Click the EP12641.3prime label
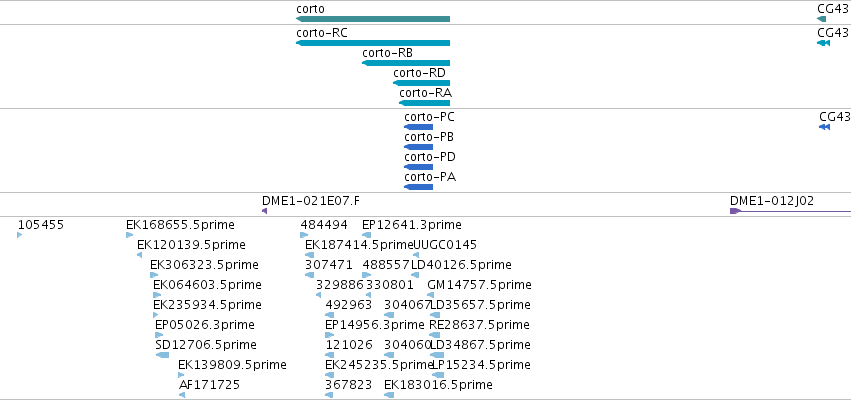This screenshot has height=400, width=851. point(412,225)
